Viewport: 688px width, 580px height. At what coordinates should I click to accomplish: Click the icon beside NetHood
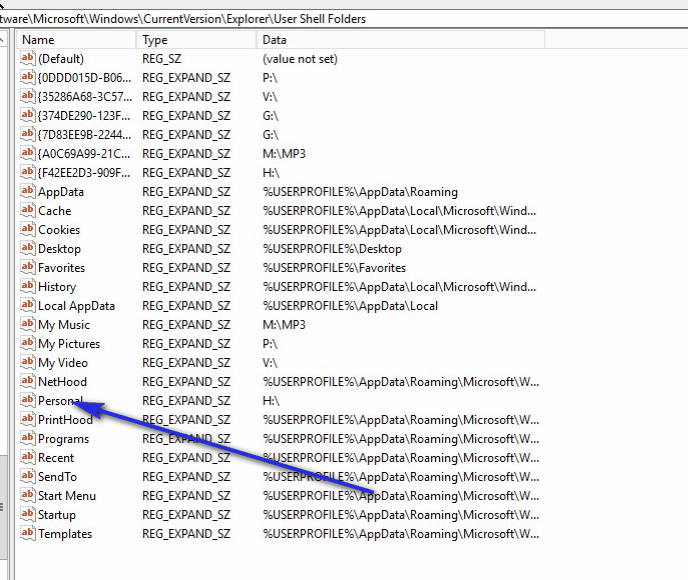(28, 381)
